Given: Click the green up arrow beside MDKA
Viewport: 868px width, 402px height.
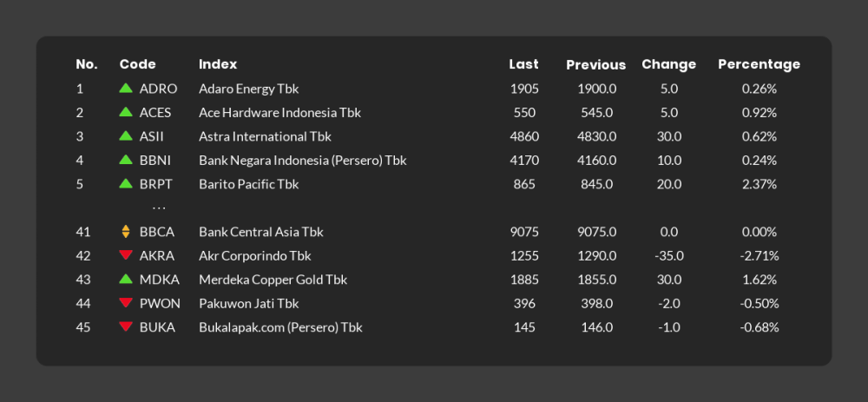Looking at the screenshot, I should coord(126,280).
